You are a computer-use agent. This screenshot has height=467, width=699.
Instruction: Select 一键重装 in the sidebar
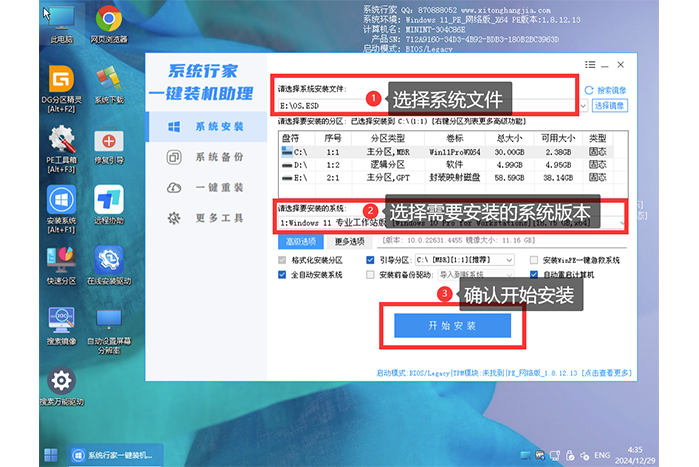click(207, 188)
